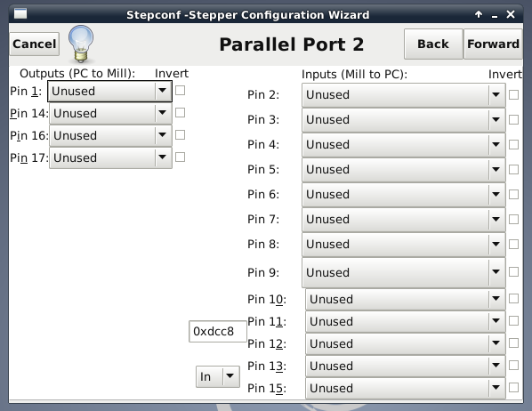Click the light bulb help icon
The height and width of the screenshot is (411, 532).
(x=81, y=44)
